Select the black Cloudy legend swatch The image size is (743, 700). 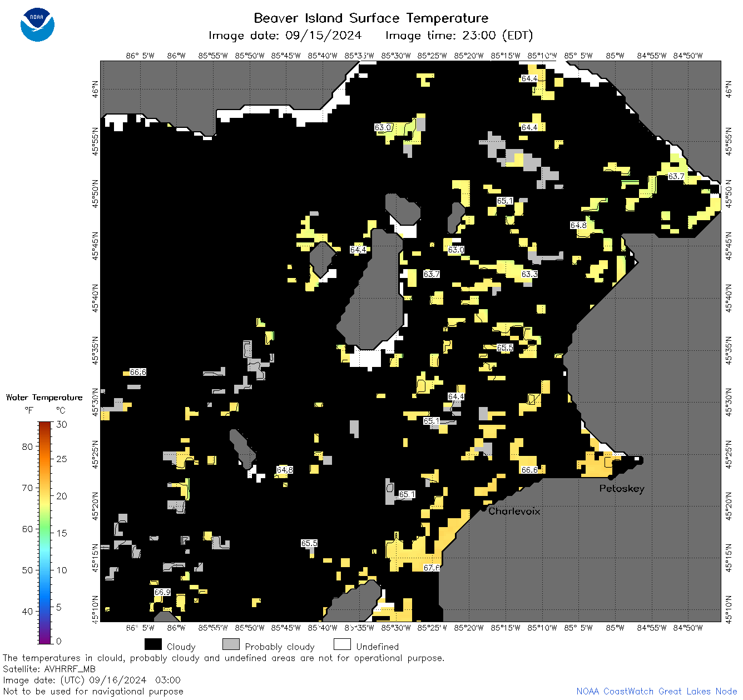tap(153, 644)
